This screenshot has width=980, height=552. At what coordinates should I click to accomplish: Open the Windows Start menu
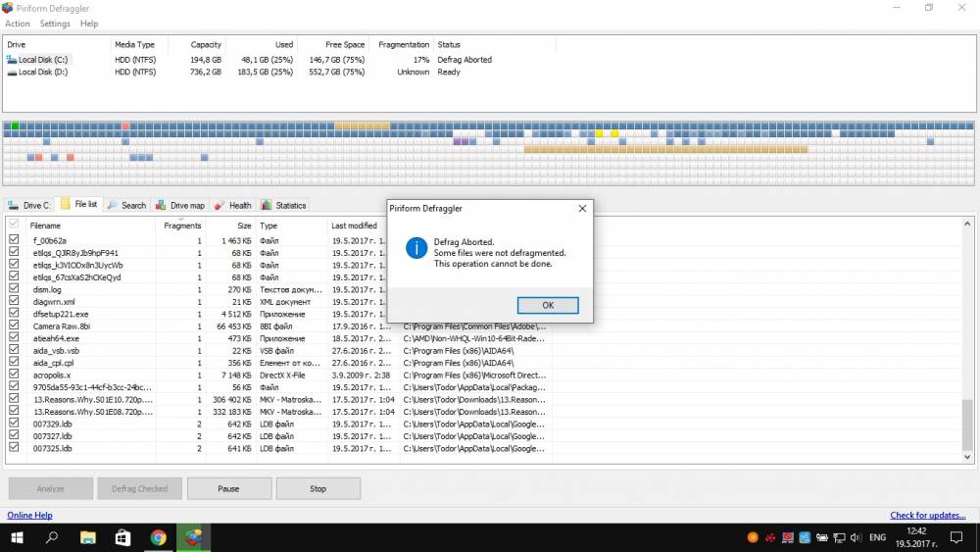pyautogui.click(x=17, y=537)
